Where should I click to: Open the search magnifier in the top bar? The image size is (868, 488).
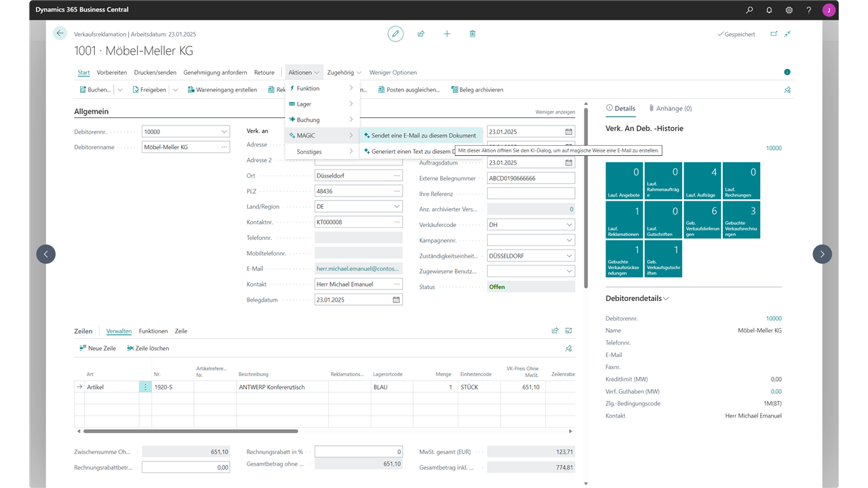pyautogui.click(x=749, y=10)
